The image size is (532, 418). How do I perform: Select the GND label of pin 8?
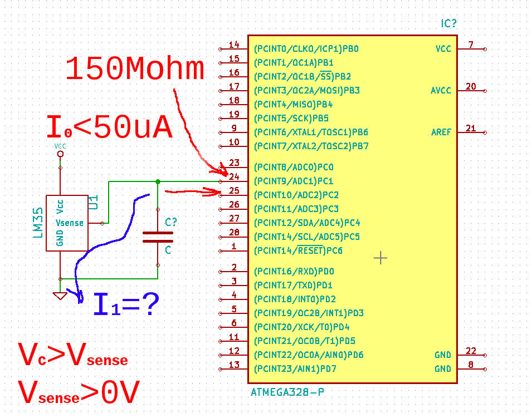pos(443,369)
